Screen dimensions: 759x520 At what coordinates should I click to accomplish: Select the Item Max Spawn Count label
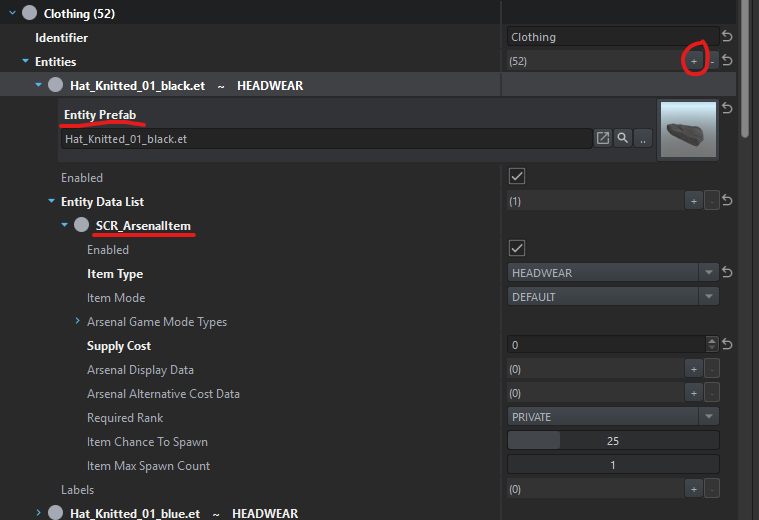[148, 466]
